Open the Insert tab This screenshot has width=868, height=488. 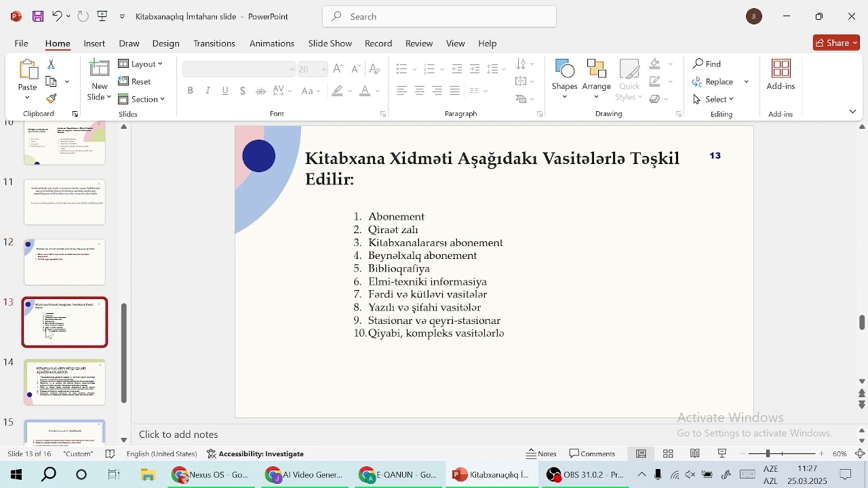click(x=94, y=44)
